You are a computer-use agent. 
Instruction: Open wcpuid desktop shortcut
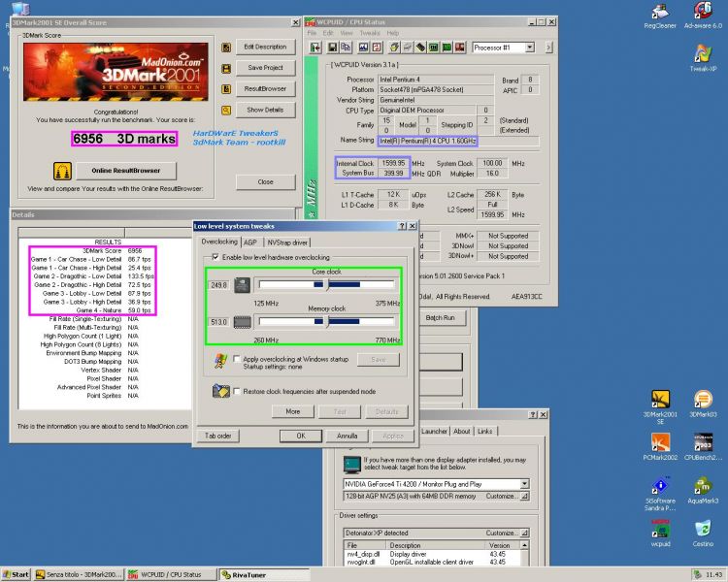tap(660, 533)
